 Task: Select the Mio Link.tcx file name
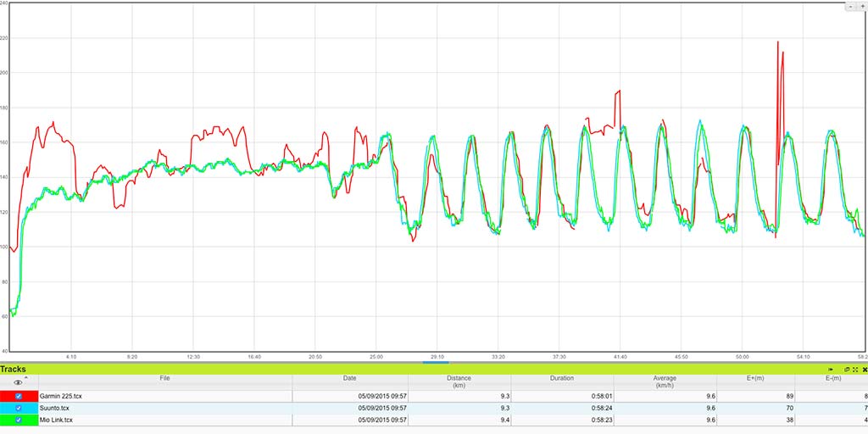coord(56,420)
